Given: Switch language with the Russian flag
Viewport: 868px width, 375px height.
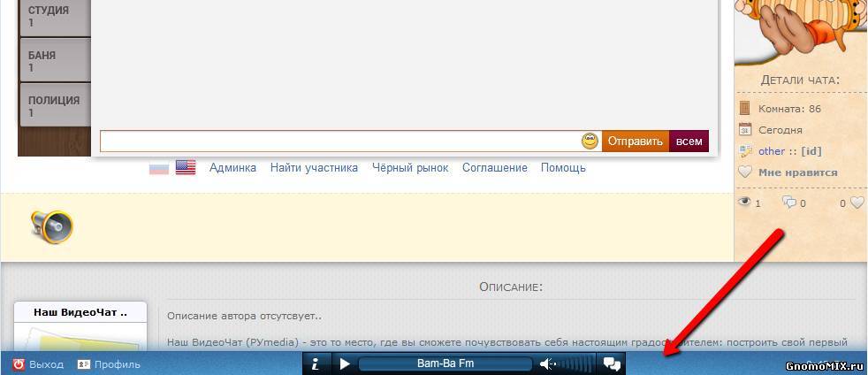Looking at the screenshot, I should click(159, 167).
